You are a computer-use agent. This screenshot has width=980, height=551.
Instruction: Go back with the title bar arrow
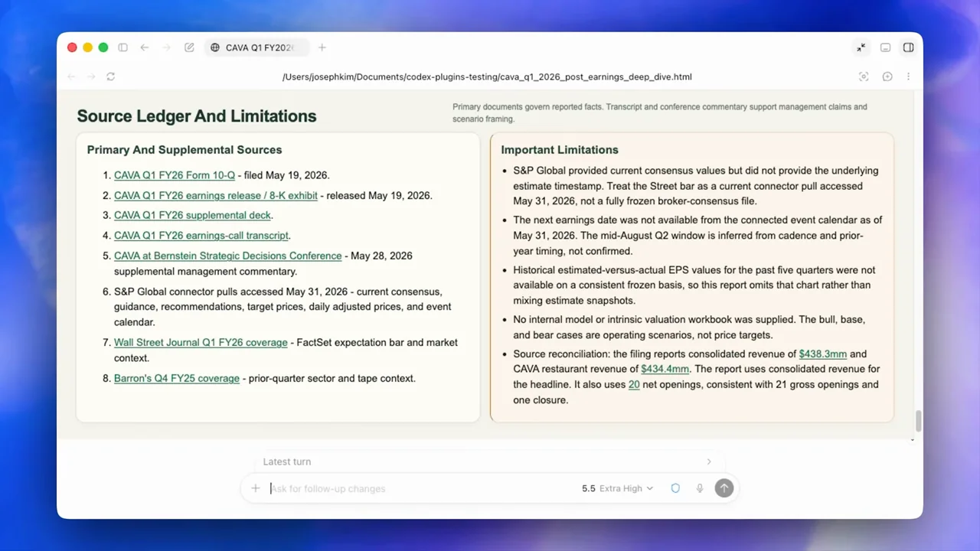pyautogui.click(x=144, y=47)
